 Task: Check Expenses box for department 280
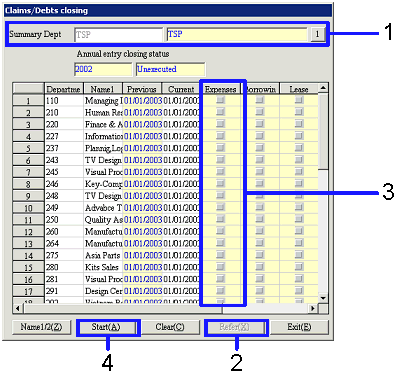coord(220,267)
